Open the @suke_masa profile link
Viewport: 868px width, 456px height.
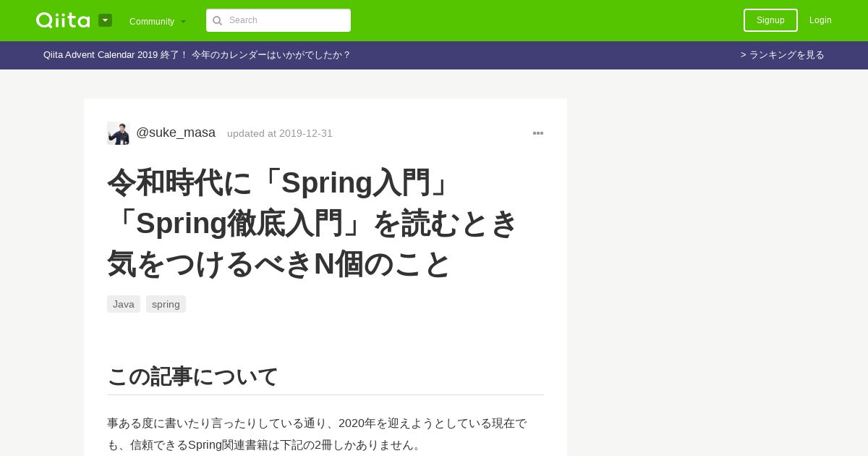point(176,132)
